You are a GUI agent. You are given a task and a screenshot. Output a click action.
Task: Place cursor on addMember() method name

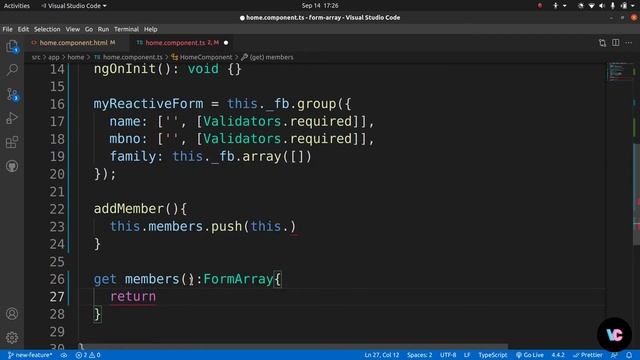(129, 209)
